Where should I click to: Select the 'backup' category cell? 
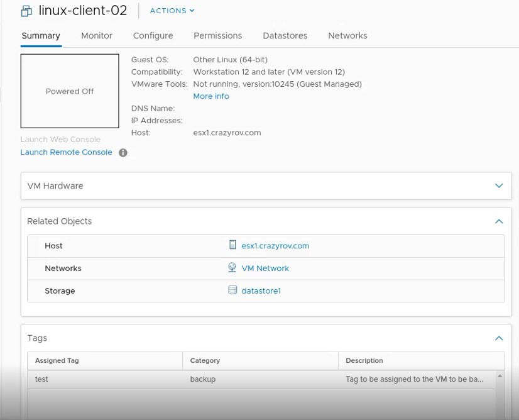tap(261, 379)
